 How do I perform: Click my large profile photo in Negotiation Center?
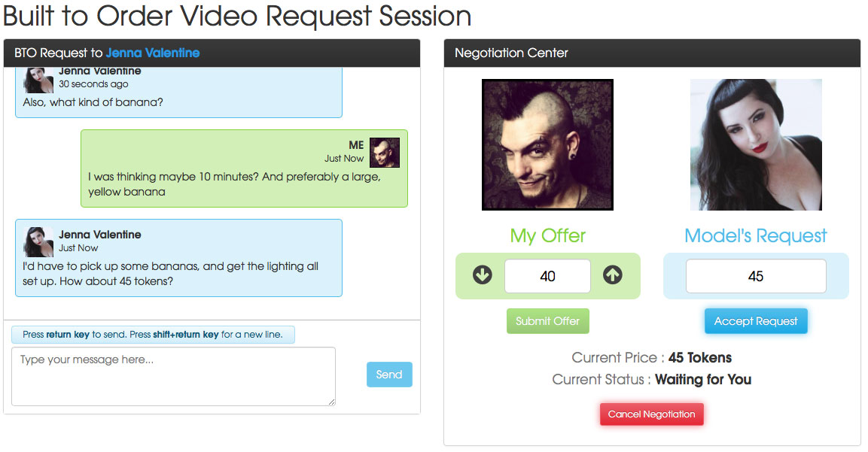click(x=547, y=145)
